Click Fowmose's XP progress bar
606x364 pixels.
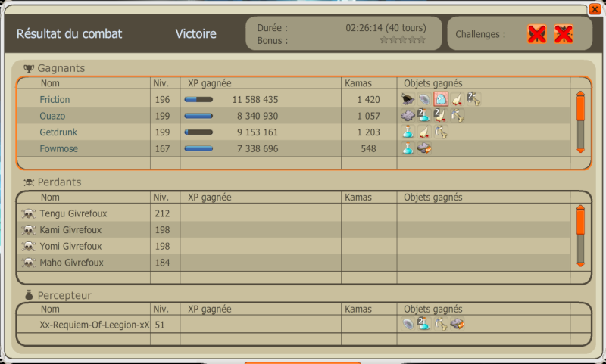pos(198,148)
